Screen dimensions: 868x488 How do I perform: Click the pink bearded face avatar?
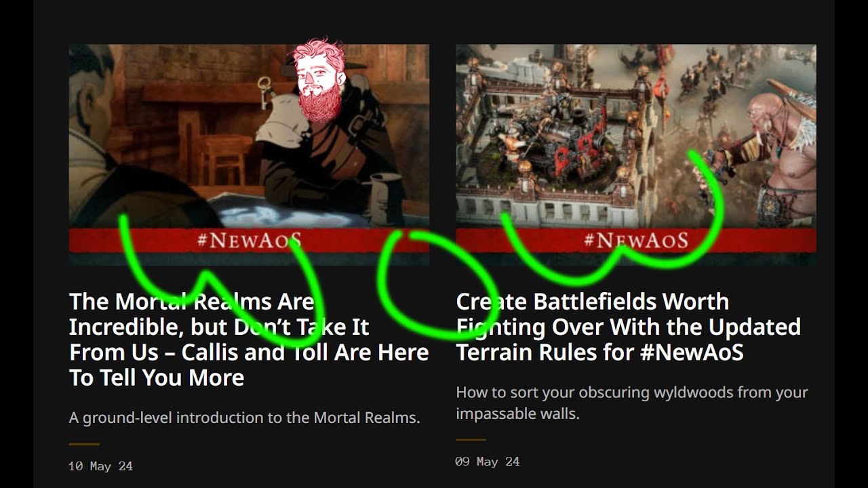pos(318,79)
